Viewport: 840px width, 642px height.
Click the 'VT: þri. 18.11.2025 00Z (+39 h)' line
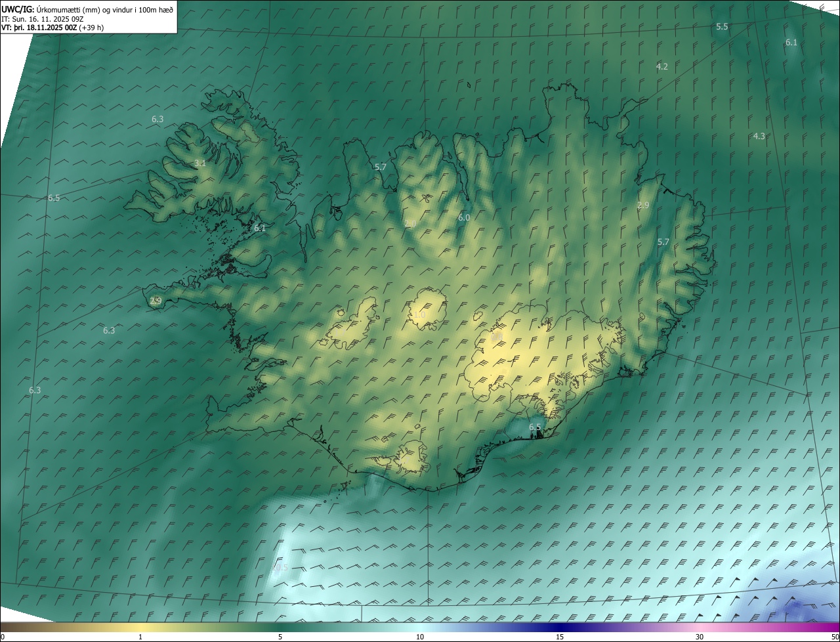52,28
